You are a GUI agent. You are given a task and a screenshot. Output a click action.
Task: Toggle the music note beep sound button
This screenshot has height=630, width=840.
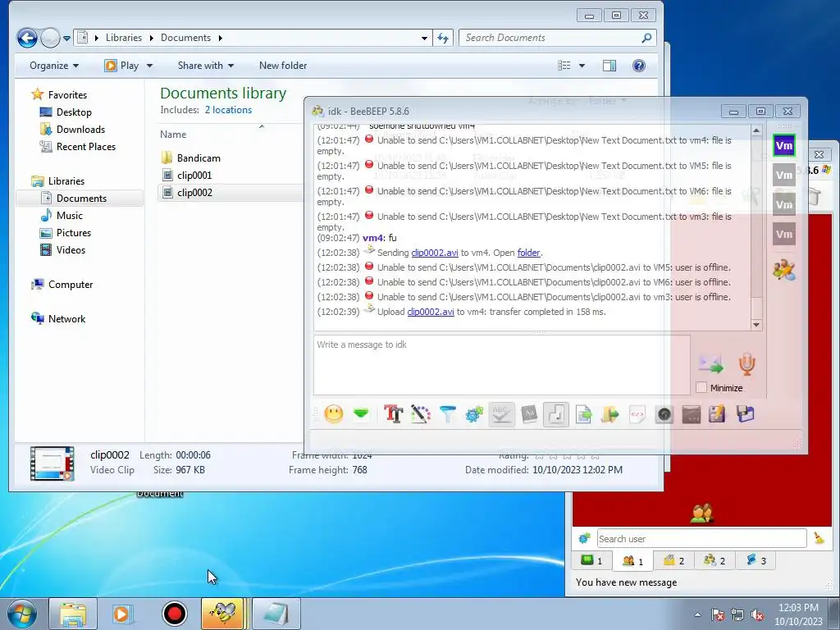click(556, 414)
